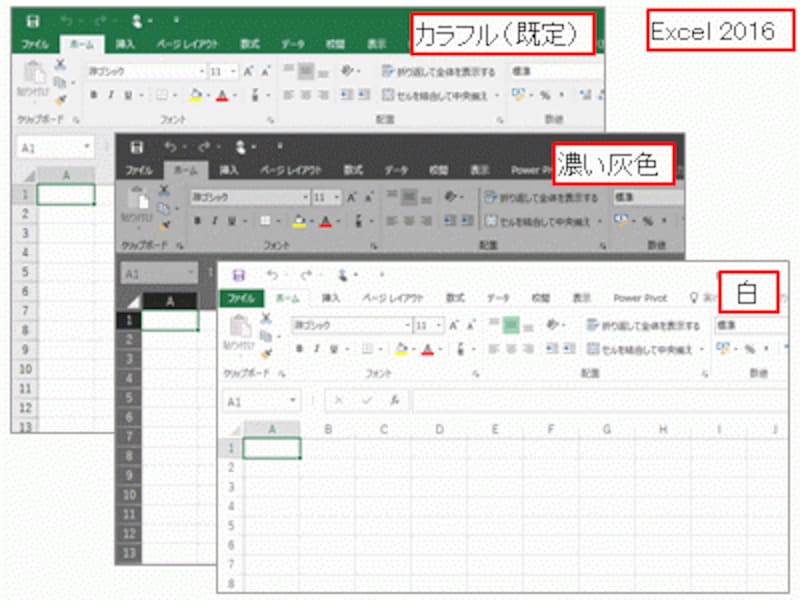Click the Paste icon in the green colorful window
This screenshot has height=600, width=800.
pyautogui.click(x=35, y=72)
